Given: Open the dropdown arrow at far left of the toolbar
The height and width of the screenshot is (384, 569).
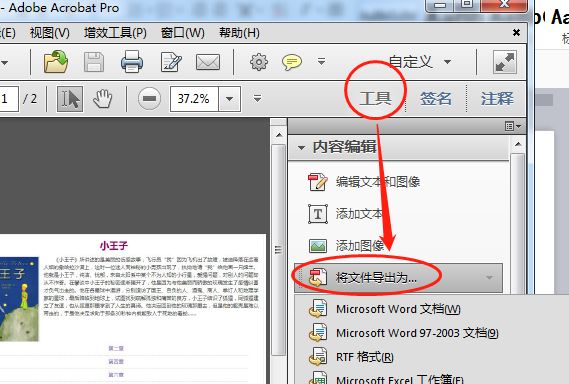Looking at the screenshot, I should click(x=4, y=62).
